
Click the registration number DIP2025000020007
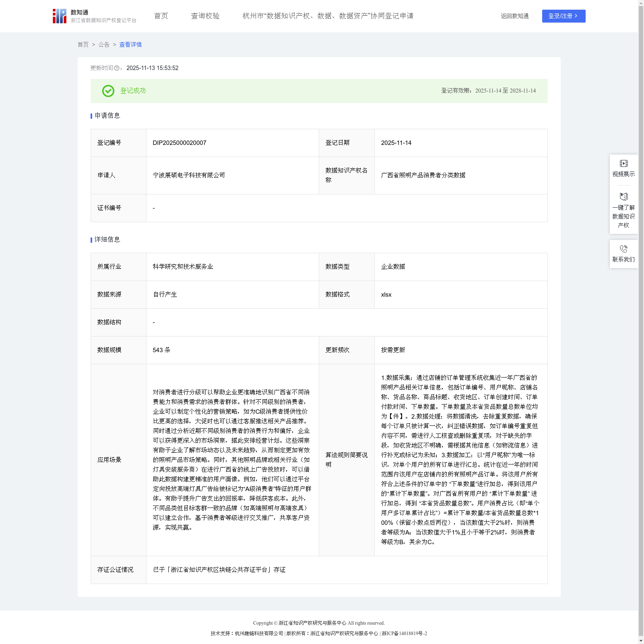[x=180, y=143]
